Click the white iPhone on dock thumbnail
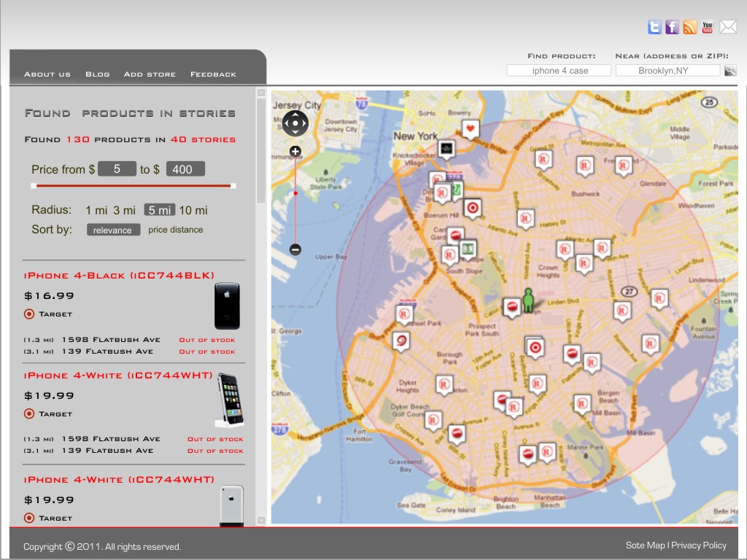The image size is (747, 560). pos(231,400)
